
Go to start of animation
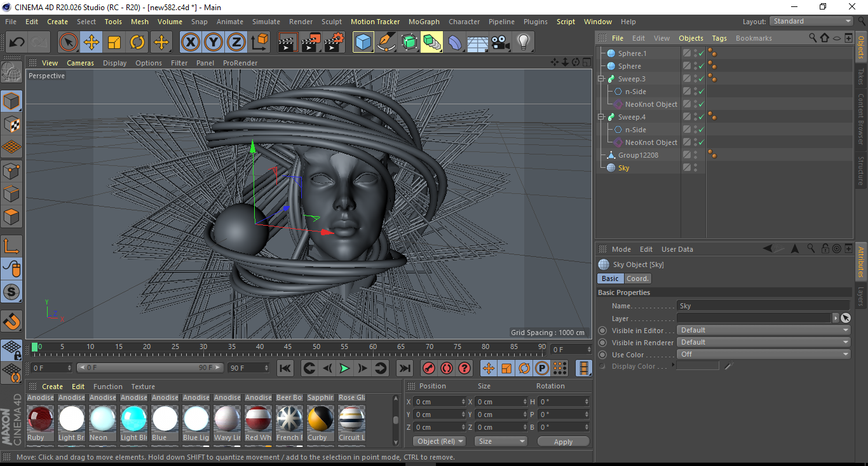click(x=285, y=368)
